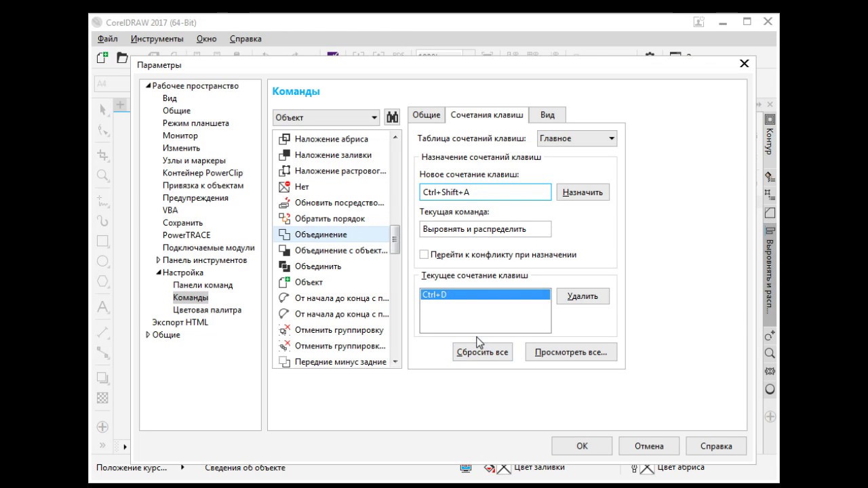Open the Контур docker tab on the right
The width and height of the screenshot is (868, 488).
pyautogui.click(x=770, y=135)
